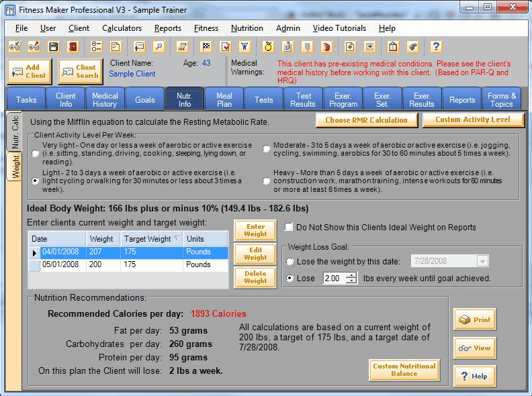Screen dimensions: 532x396
Task: Click Custom Activity Level button
Action: [x=473, y=119]
